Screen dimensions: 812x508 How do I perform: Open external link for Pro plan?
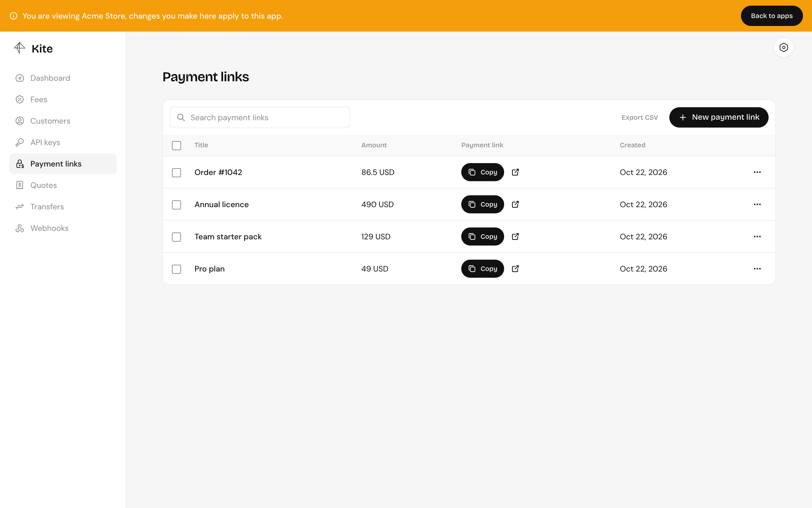515,269
